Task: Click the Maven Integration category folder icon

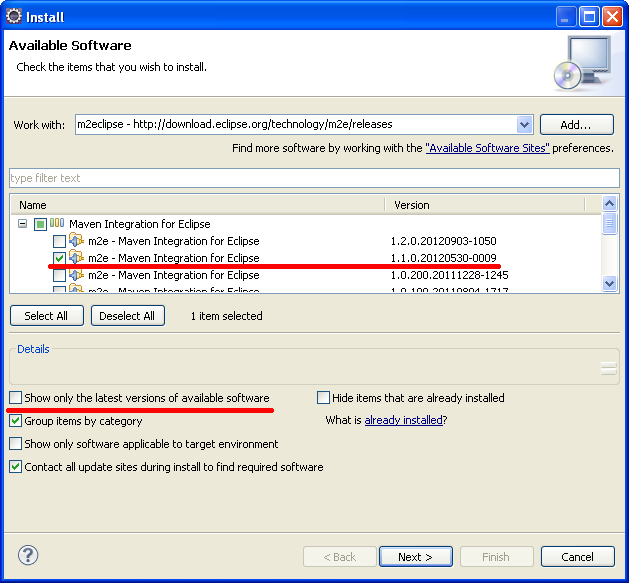Action: click(x=57, y=224)
